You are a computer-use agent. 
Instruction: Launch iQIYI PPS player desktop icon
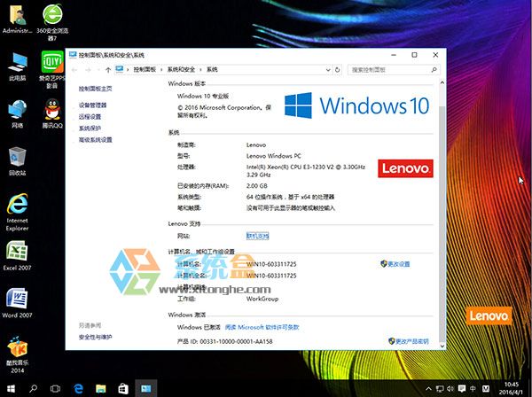click(x=52, y=69)
